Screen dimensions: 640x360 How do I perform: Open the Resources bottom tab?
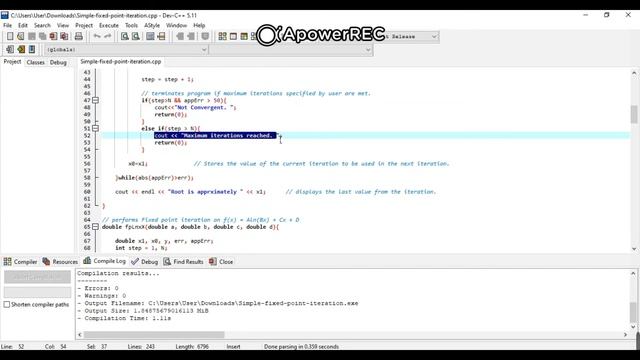point(60,262)
